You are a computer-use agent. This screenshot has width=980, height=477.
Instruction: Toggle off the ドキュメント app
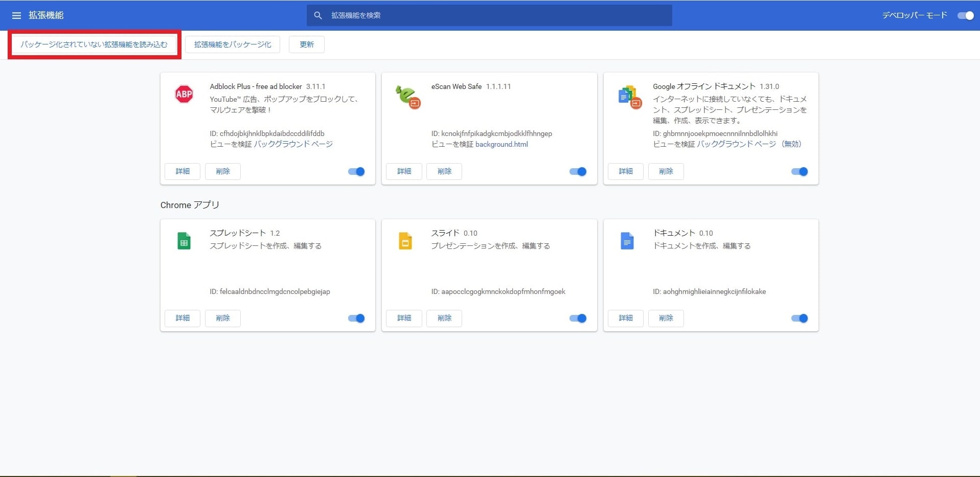pyautogui.click(x=800, y=318)
